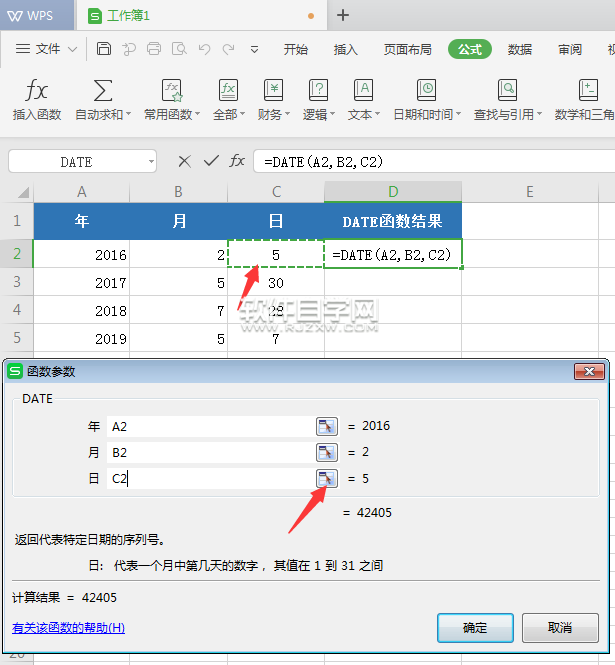Open the All functions book icon
The width and height of the screenshot is (615, 665).
pos(228,90)
